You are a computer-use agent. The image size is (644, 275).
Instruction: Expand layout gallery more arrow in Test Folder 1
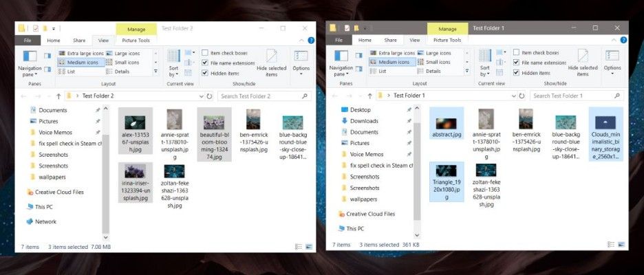467,71
